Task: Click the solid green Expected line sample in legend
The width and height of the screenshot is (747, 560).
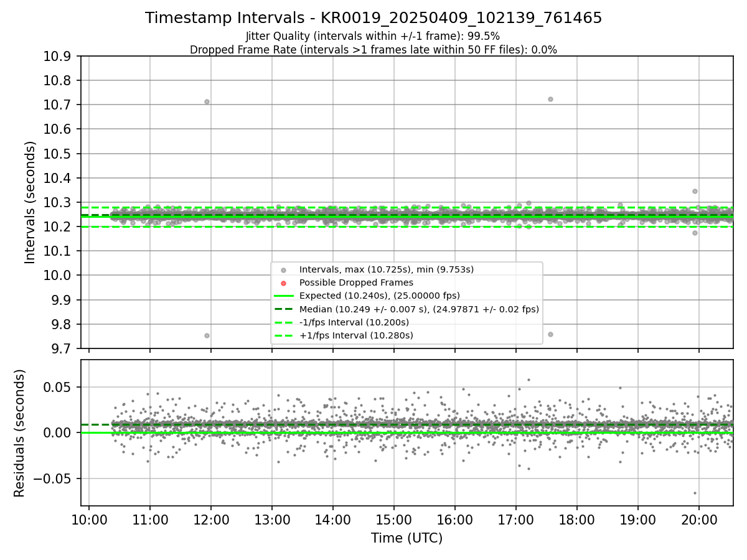Action: point(284,296)
